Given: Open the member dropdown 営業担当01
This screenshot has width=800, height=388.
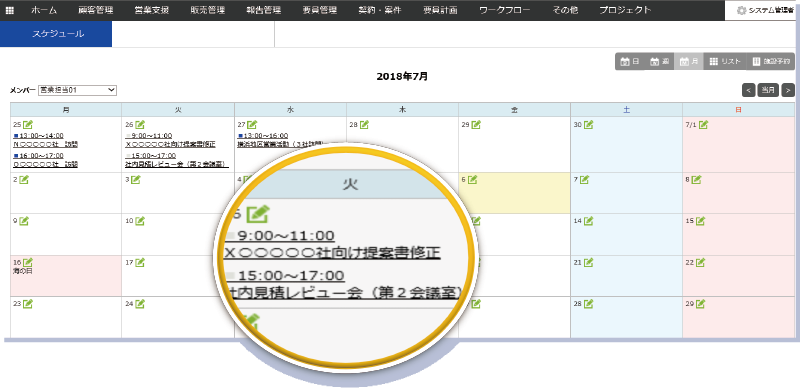Looking at the screenshot, I should [78, 90].
